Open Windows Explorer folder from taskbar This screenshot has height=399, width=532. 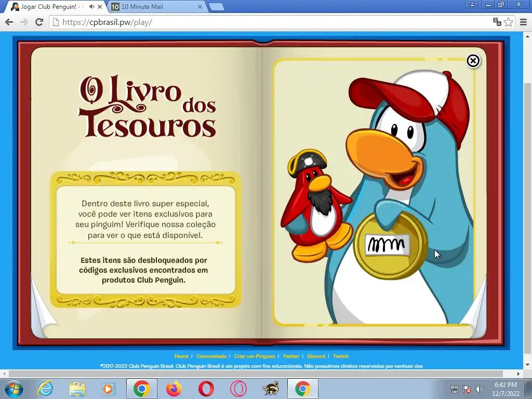77,389
